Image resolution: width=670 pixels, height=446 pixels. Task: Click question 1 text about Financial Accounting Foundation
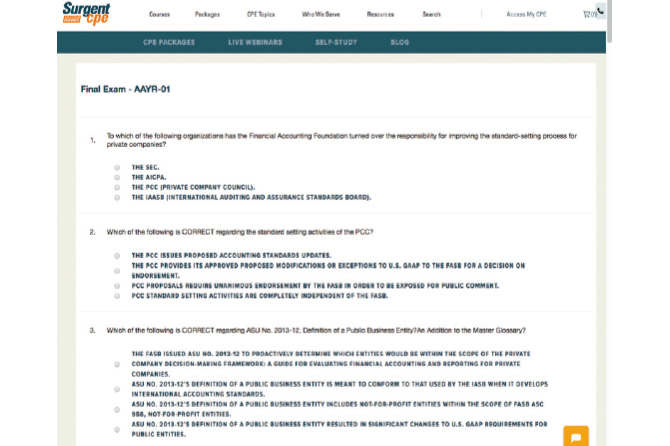[341, 140]
